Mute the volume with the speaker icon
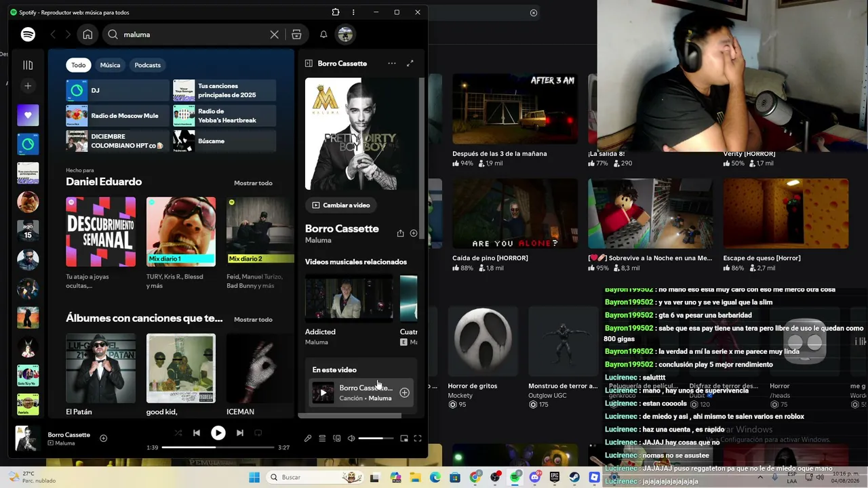Image resolution: width=868 pixels, height=488 pixels. coord(351,439)
